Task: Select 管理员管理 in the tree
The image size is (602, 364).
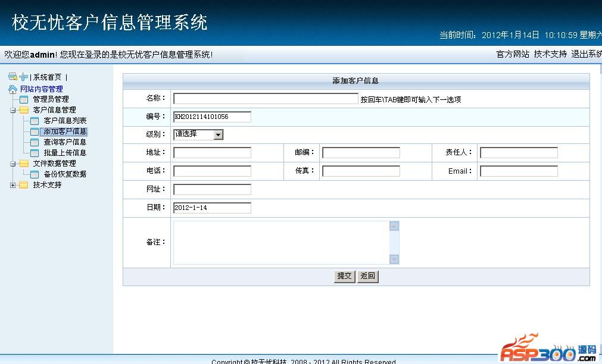Action: click(x=51, y=99)
